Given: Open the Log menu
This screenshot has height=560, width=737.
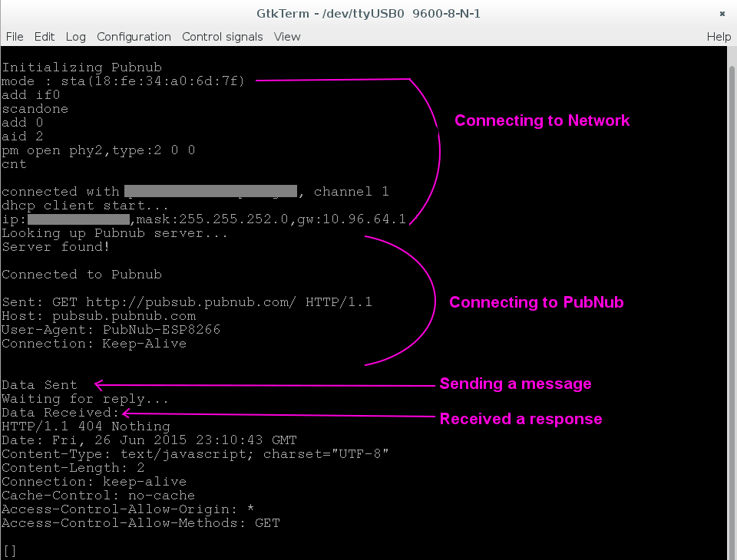Looking at the screenshot, I should (76, 37).
